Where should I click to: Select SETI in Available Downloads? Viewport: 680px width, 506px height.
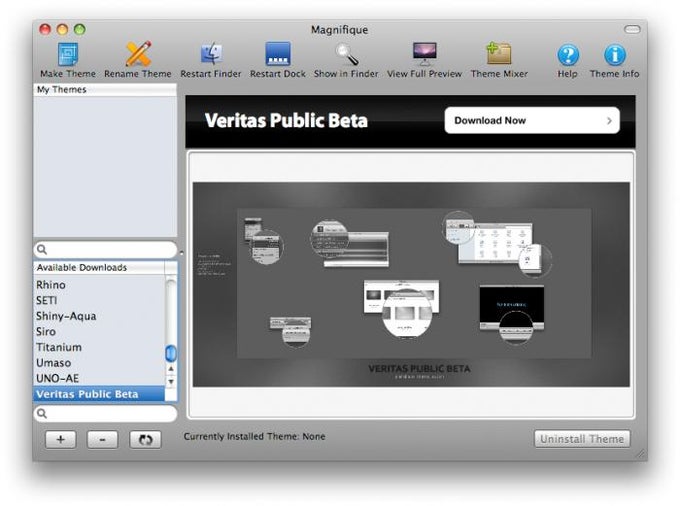(x=99, y=300)
